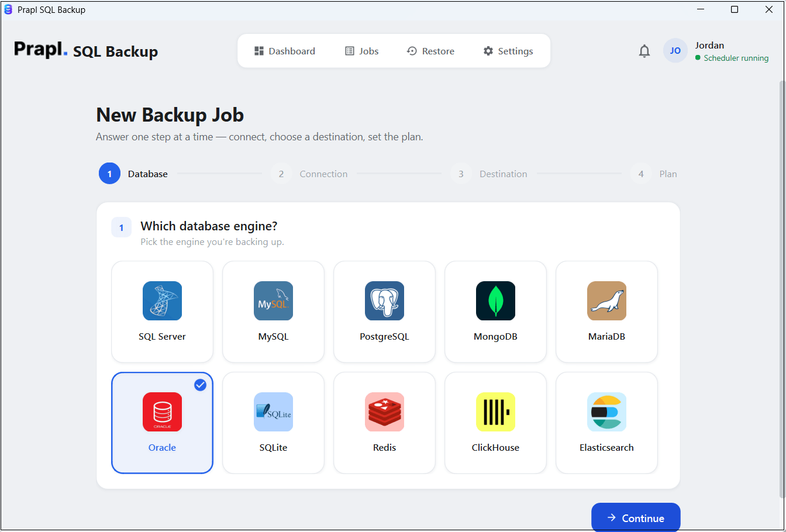Click the New Backup Job heading
This screenshot has height=532, width=786.
point(170,115)
